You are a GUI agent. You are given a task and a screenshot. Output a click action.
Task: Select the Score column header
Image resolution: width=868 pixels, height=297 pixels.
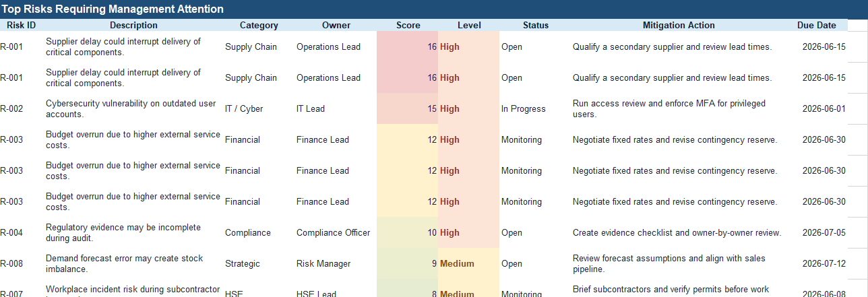point(408,25)
